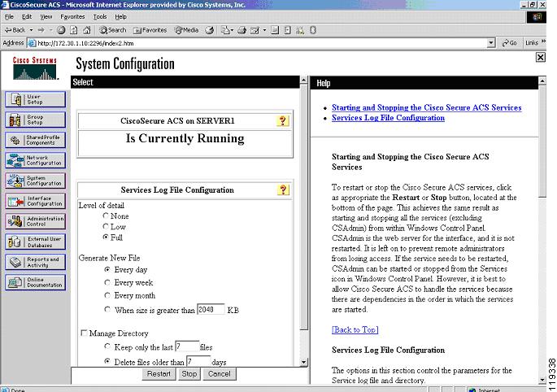This screenshot has width=557, height=392.
Task: Select Low level of detail
Action: coord(106,226)
